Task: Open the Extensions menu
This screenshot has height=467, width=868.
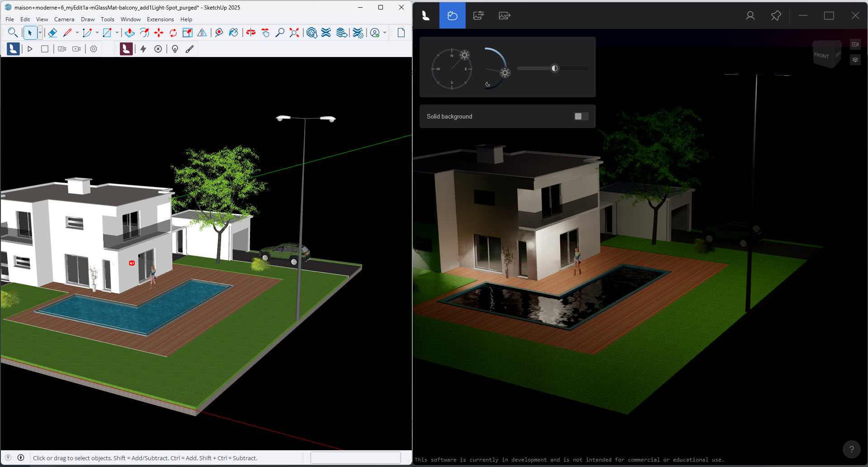Action: pyautogui.click(x=160, y=19)
